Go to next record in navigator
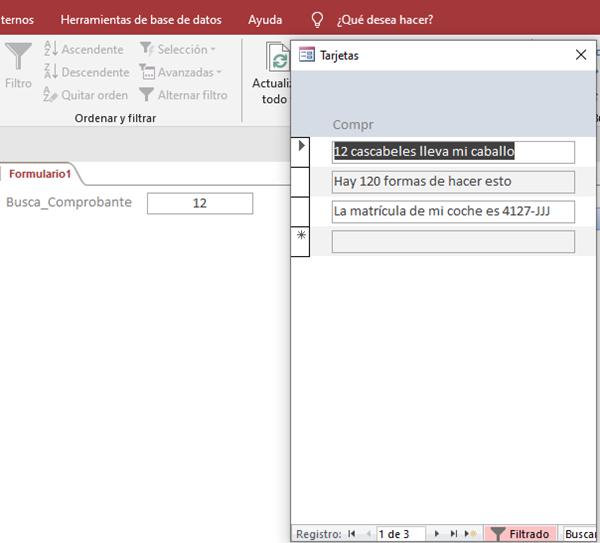 (437, 533)
